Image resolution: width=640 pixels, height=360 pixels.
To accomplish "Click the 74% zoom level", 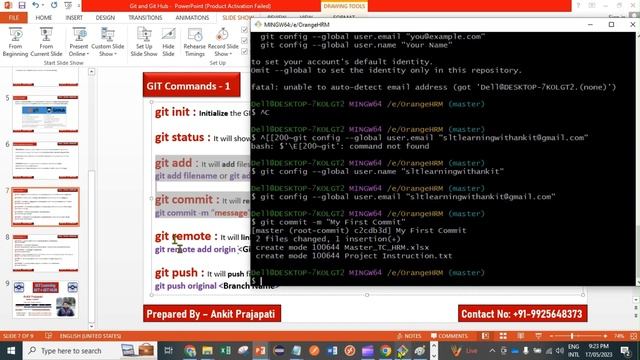I will [619, 336].
